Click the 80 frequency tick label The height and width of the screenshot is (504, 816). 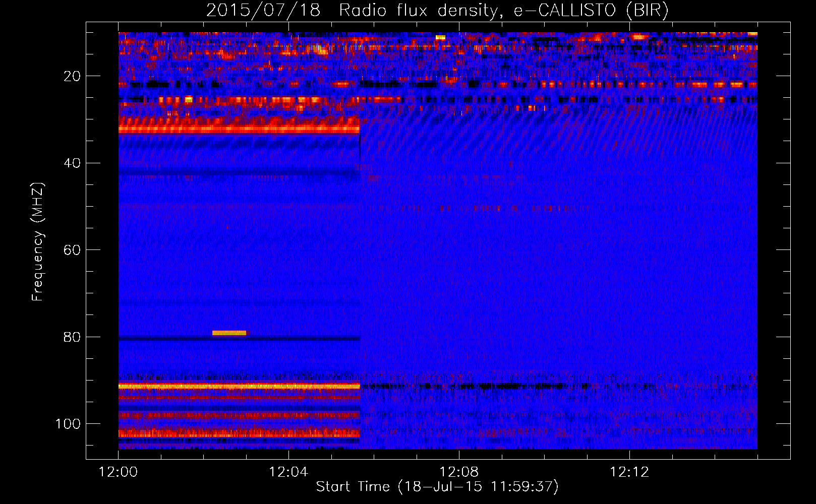click(73, 337)
